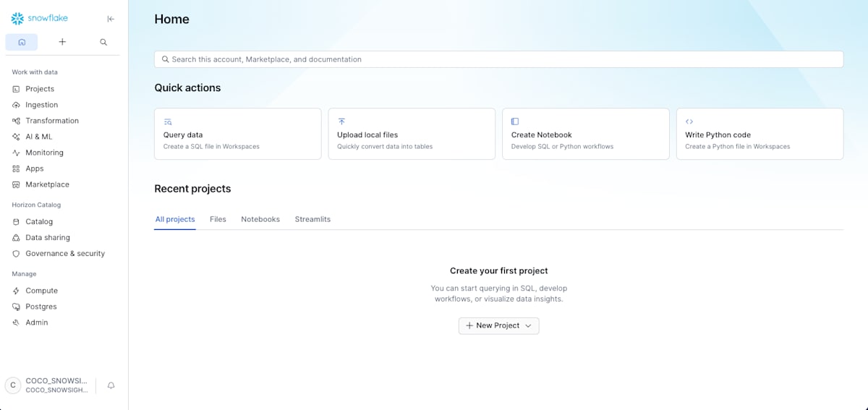Click the Home page title
The height and width of the screenshot is (410, 868).
click(172, 20)
